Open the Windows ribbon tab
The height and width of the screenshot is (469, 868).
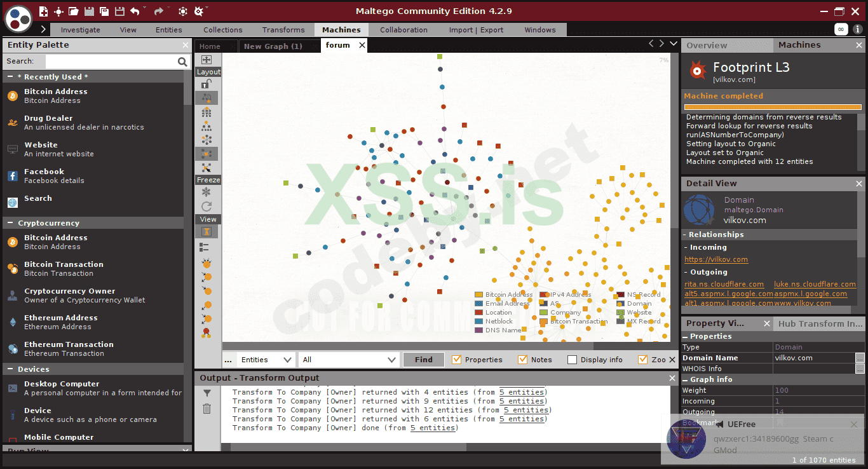click(x=540, y=30)
